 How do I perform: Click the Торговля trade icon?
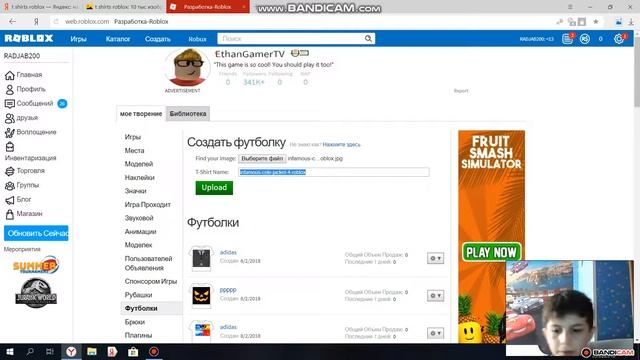(x=9, y=171)
